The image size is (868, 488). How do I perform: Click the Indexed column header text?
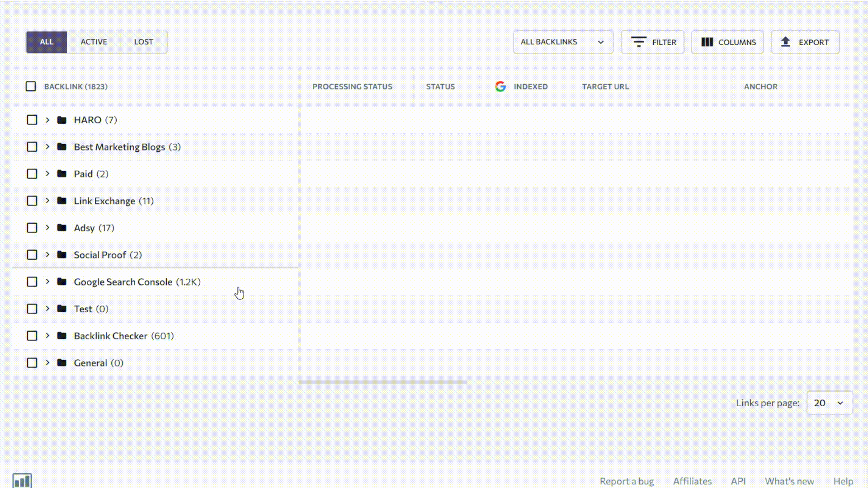530,86
